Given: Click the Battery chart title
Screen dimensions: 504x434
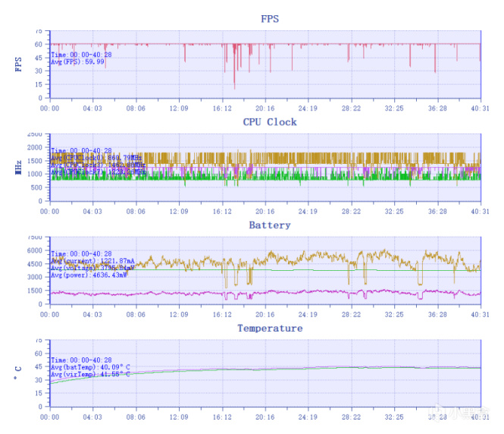Looking at the screenshot, I should click(270, 225).
